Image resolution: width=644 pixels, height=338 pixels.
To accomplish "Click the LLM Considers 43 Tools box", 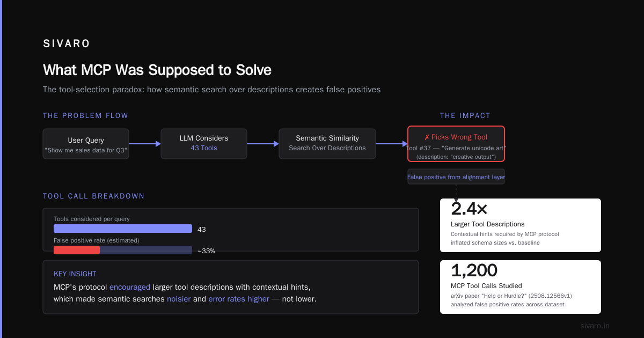I will tap(204, 144).
